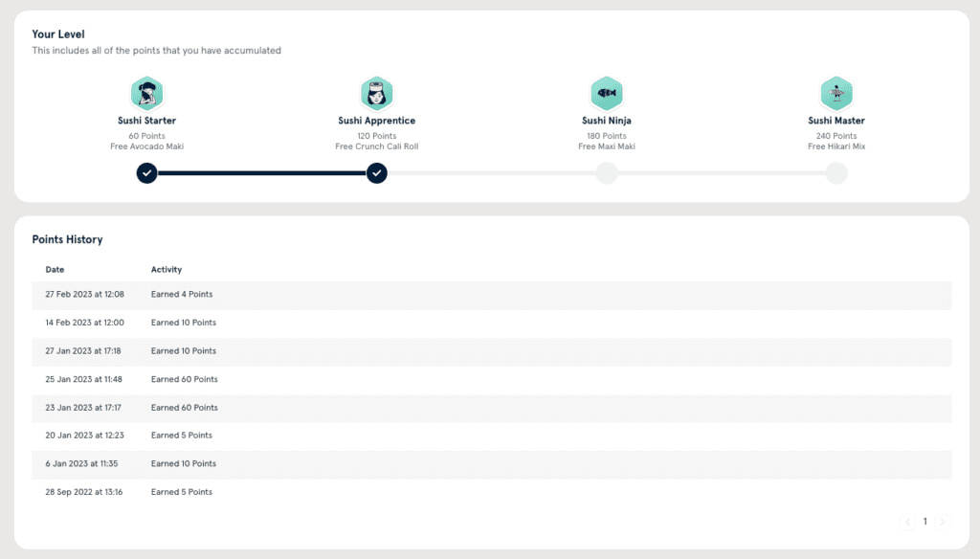This screenshot has width=980, height=559.
Task: Click the Date column header
Action: tap(55, 270)
